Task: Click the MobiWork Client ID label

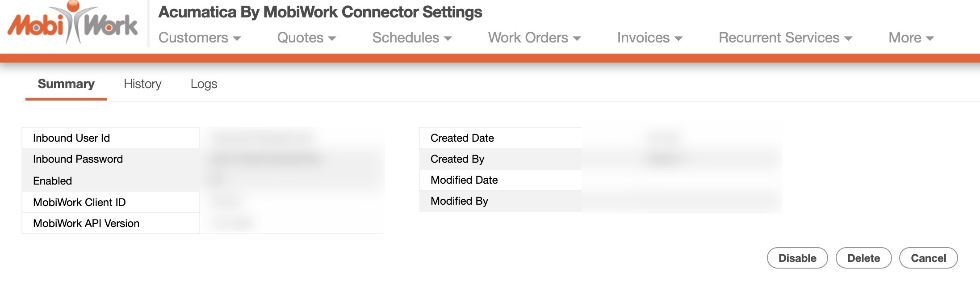Action: tap(80, 202)
